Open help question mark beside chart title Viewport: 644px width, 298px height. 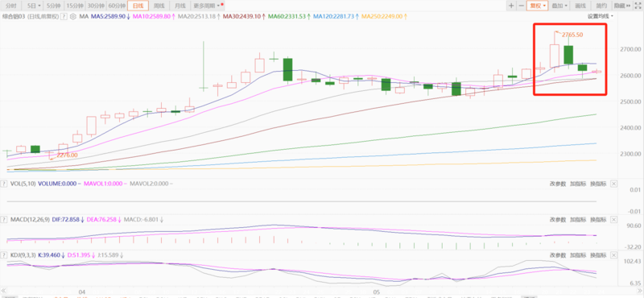[x=64, y=17]
